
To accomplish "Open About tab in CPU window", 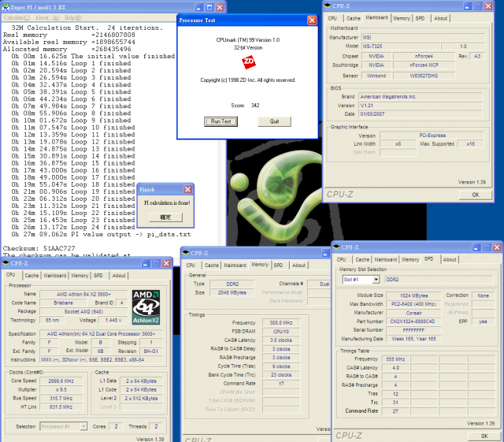I will tap(119, 276).
